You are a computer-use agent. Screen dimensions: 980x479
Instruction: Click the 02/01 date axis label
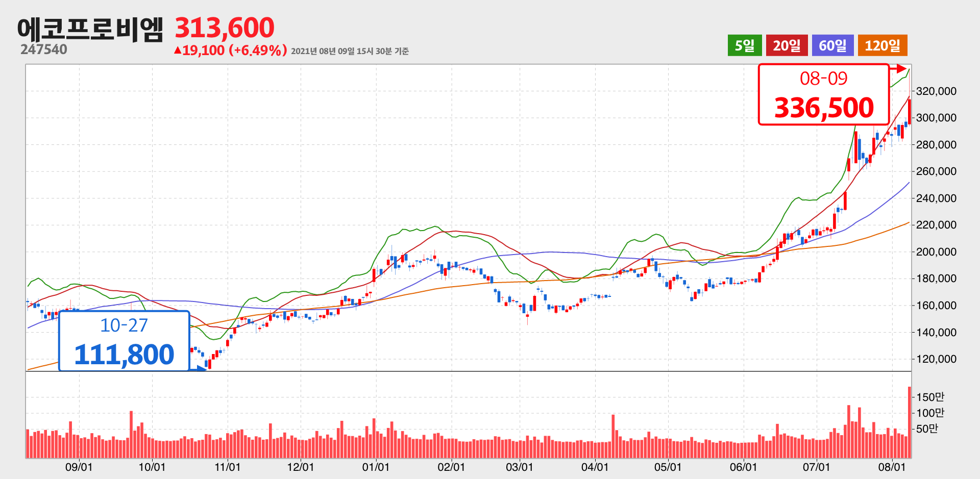451,467
